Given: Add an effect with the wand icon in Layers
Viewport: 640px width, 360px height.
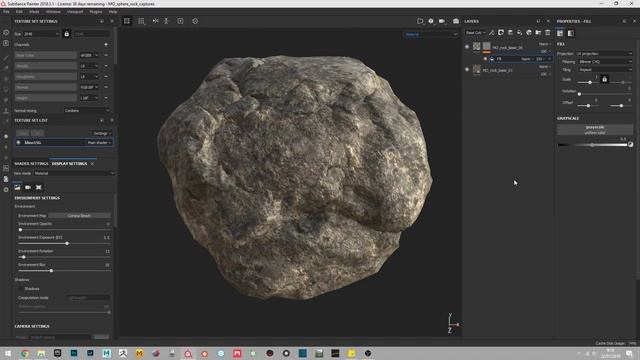Looking at the screenshot, I should click(x=491, y=33).
